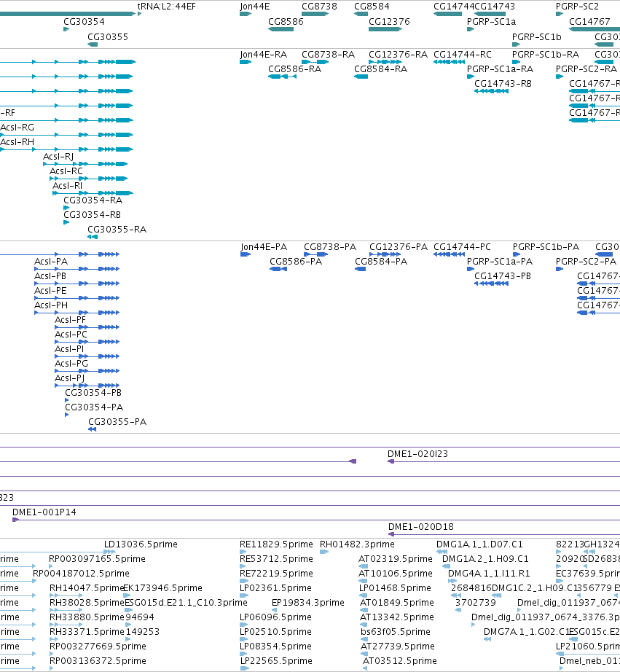The height and width of the screenshot is (672, 620).
Task: Select the CG12376-PA protein label
Action: [399, 247]
